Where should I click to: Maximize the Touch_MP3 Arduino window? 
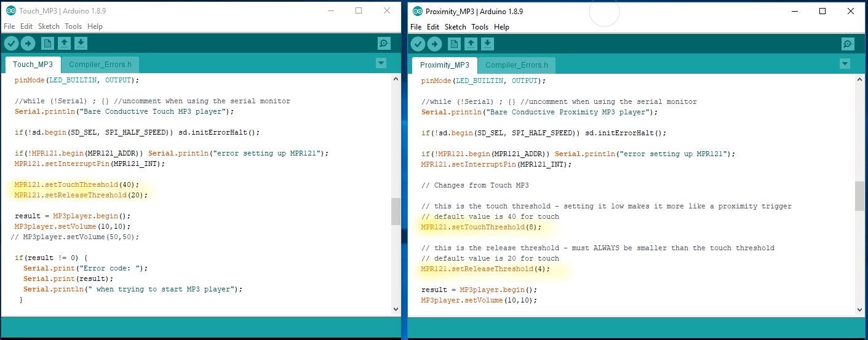click(359, 10)
